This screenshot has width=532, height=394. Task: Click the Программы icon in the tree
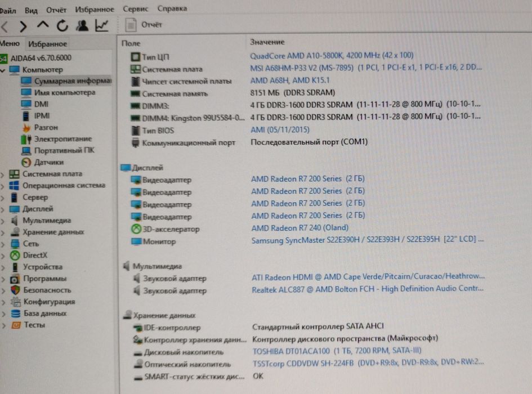[x=15, y=279]
